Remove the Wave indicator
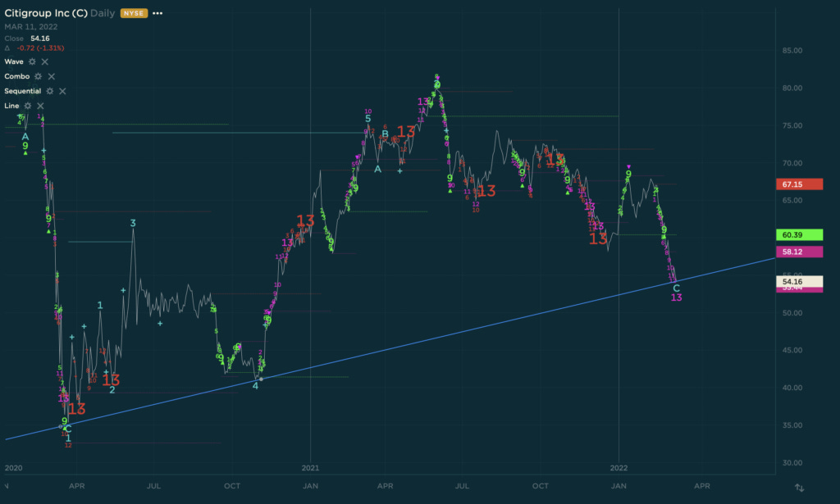The height and width of the screenshot is (504, 840). 45,62
